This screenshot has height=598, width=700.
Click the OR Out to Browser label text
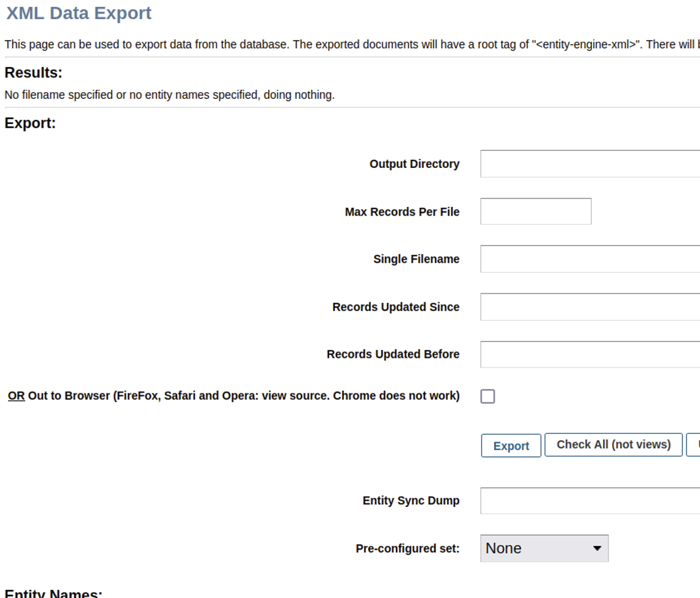(x=233, y=396)
